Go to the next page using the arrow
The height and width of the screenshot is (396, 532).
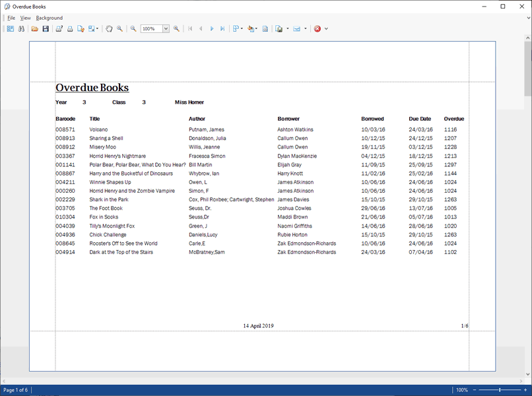(212, 29)
